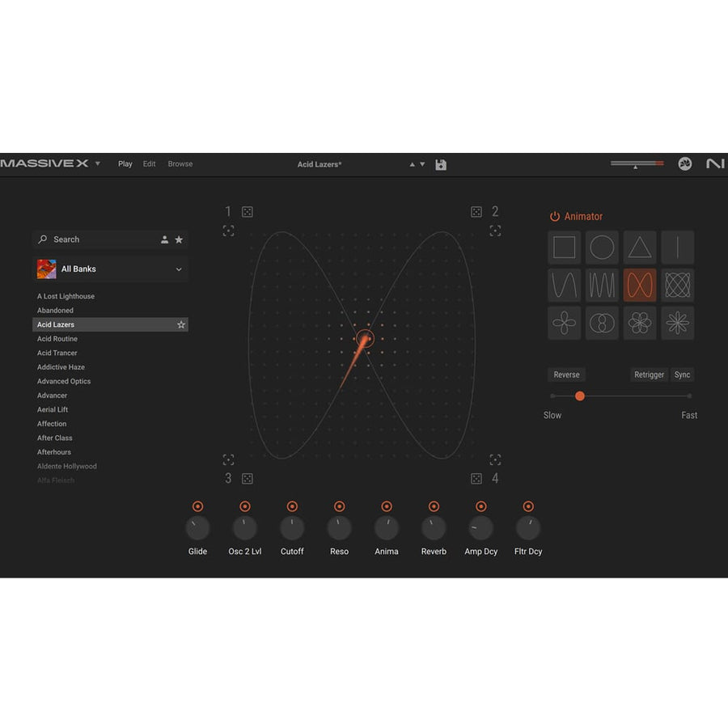The image size is (728, 728).
Task: Click the Native Instruments NI logo
Action: tap(716, 163)
